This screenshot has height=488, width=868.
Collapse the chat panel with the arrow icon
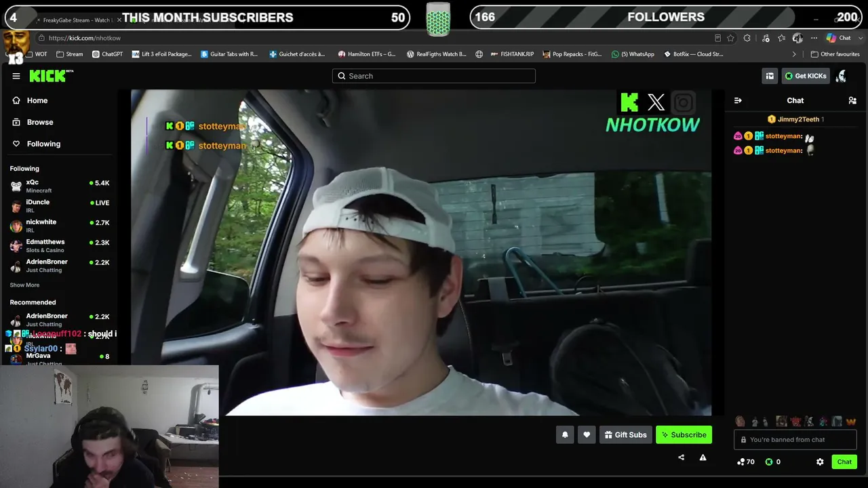738,100
